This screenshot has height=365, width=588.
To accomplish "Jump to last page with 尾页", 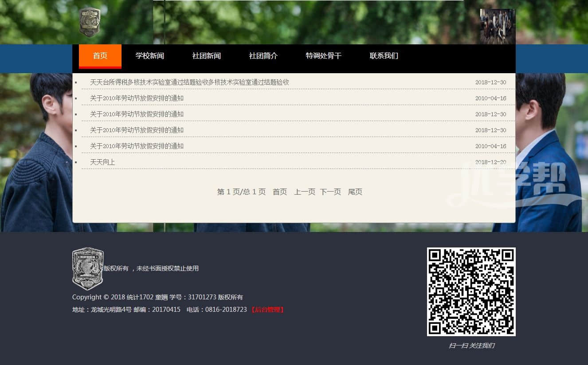I will (x=355, y=192).
